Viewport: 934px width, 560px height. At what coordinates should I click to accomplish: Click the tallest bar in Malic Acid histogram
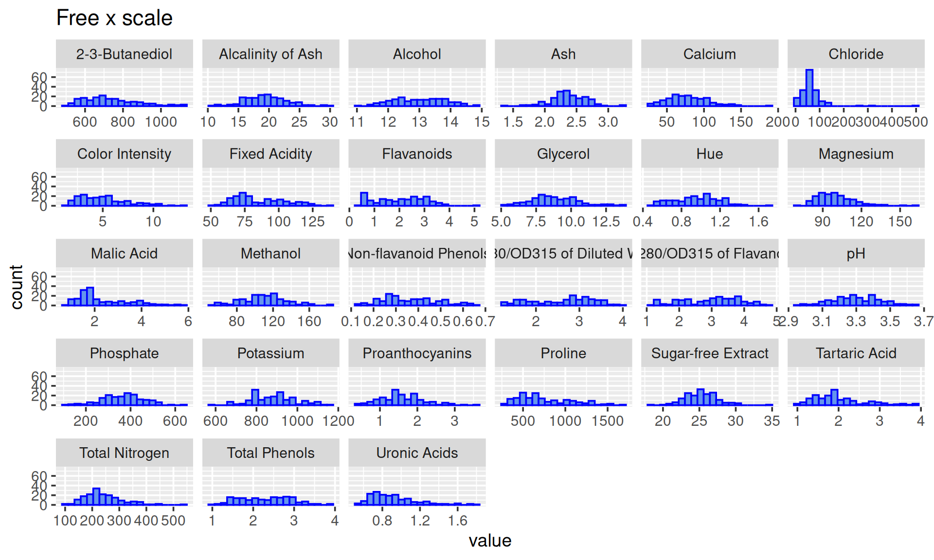click(90, 297)
